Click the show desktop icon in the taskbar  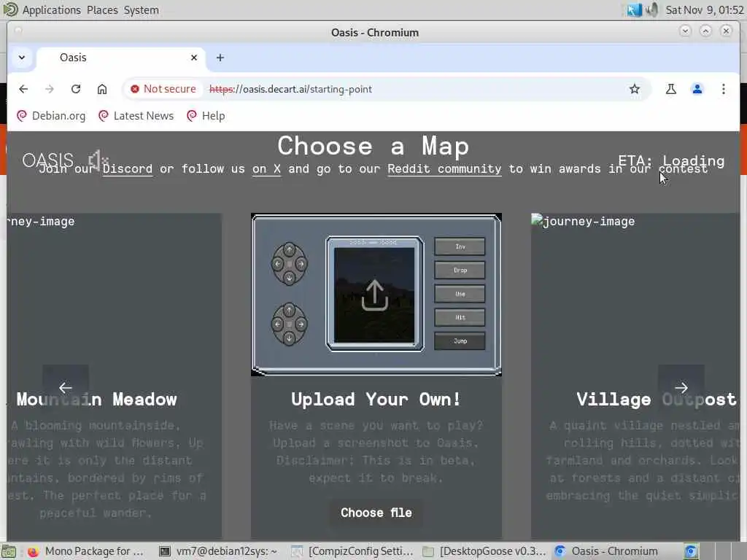pos(9,551)
